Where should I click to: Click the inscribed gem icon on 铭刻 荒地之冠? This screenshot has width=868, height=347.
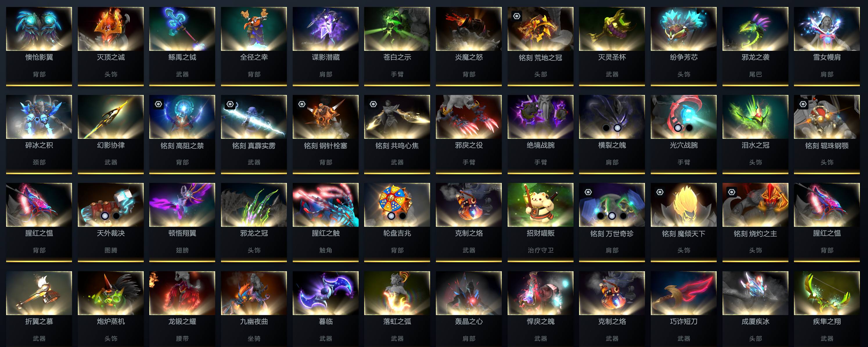[517, 16]
